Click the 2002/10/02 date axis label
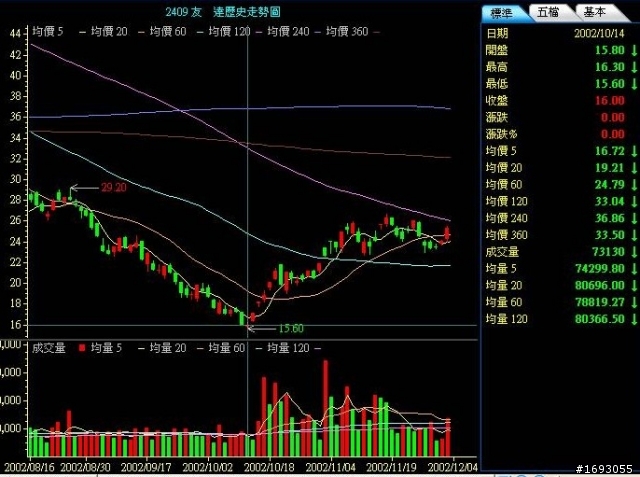Image resolution: width=640 pixels, height=477 pixels. click(x=207, y=467)
